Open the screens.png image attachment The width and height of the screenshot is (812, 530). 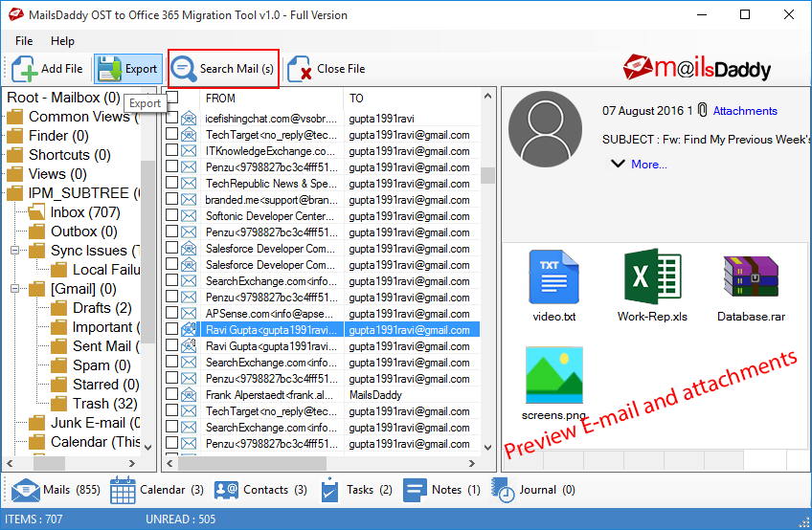pyautogui.click(x=554, y=375)
